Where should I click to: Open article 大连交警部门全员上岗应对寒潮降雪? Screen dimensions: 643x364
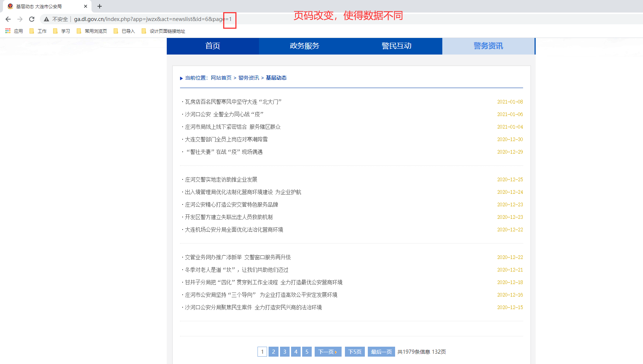(226, 139)
